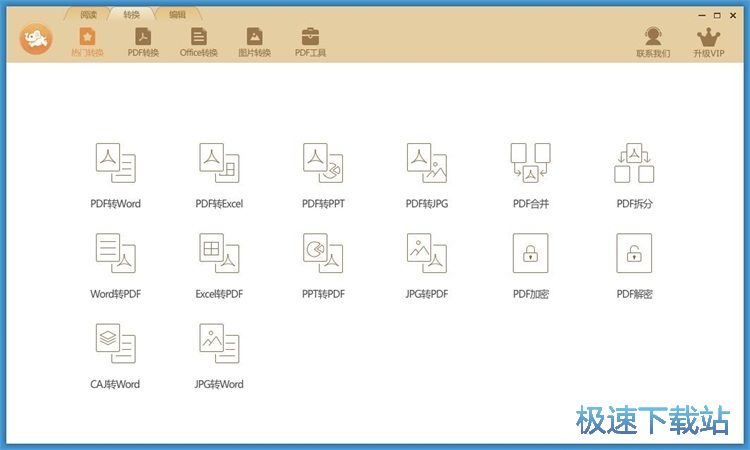Image resolution: width=750 pixels, height=450 pixels.
Task: Open the PDF转Word converter
Action: click(115, 175)
